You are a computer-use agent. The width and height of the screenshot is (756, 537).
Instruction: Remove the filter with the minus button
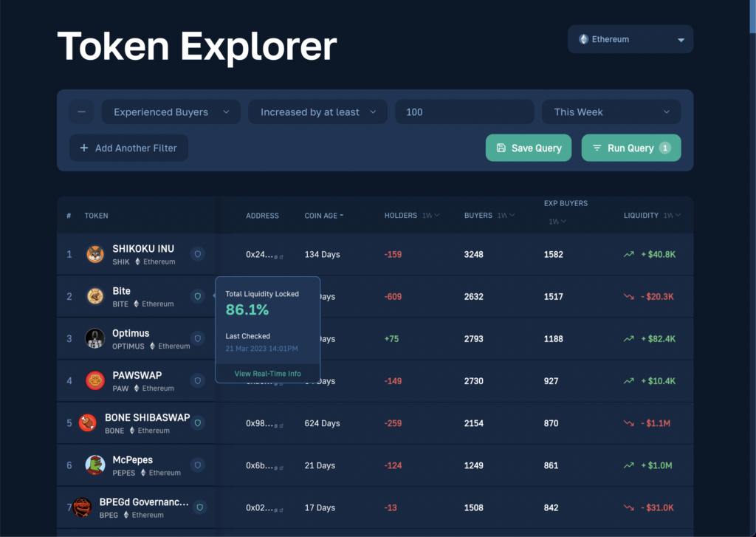pos(81,112)
